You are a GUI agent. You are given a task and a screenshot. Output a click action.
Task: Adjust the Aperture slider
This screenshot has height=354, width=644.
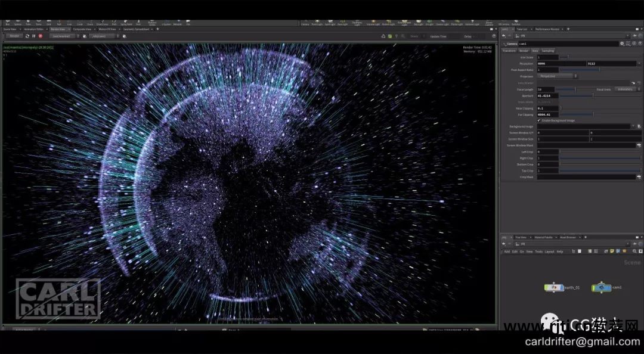click(600, 96)
